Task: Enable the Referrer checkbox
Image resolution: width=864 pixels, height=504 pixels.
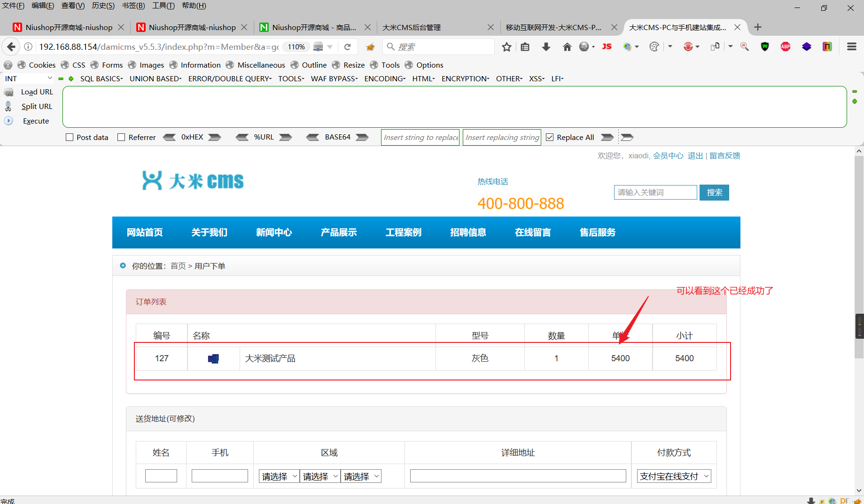Action: [121, 137]
